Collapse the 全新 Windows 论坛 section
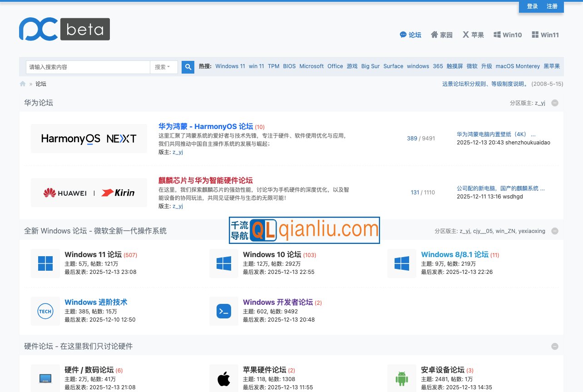The height and width of the screenshot is (392, 583). [554, 231]
